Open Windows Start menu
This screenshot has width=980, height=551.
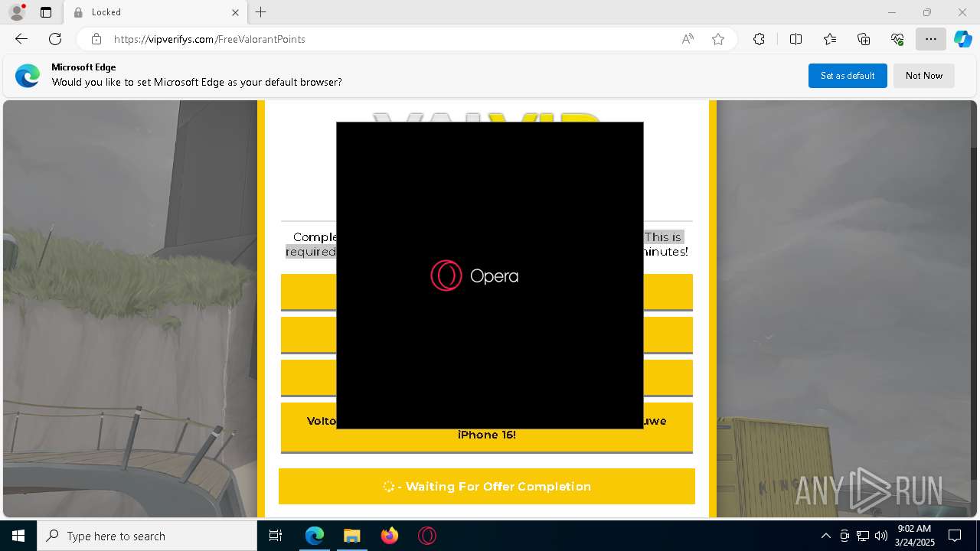click(18, 536)
